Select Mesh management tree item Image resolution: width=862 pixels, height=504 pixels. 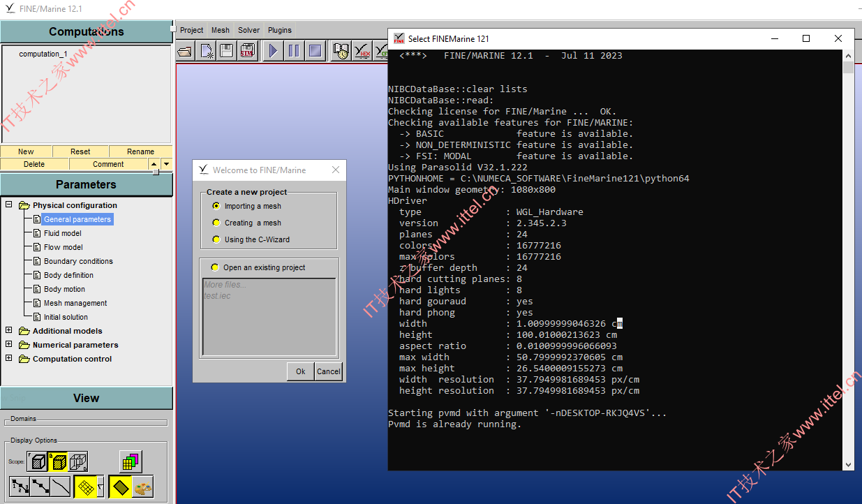click(x=75, y=303)
